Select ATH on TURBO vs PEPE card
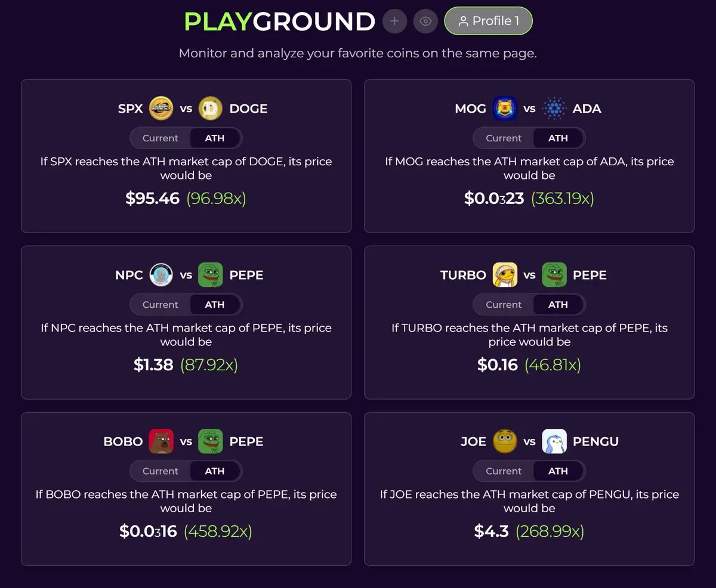The image size is (716, 588). [x=558, y=305]
